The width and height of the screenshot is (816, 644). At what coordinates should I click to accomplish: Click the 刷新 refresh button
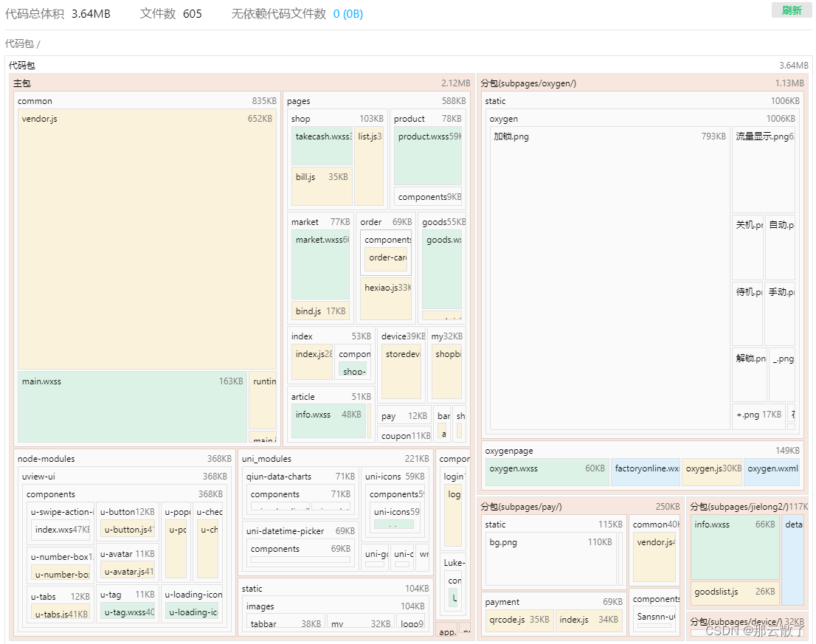click(x=792, y=10)
